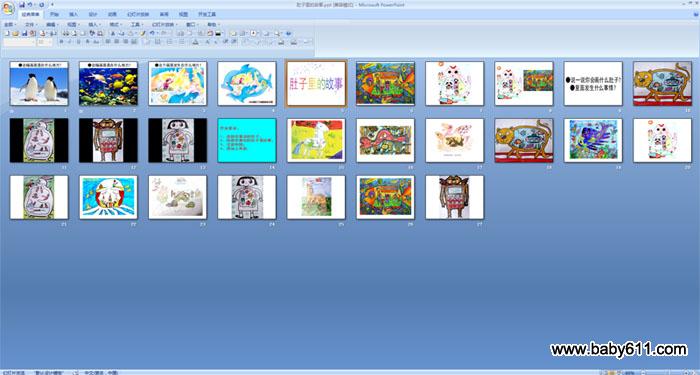Click Save in the Quick Access Toolbar

[22, 4]
